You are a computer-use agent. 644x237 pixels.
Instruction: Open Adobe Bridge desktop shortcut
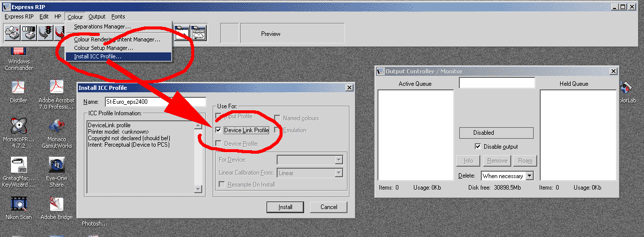56,208
